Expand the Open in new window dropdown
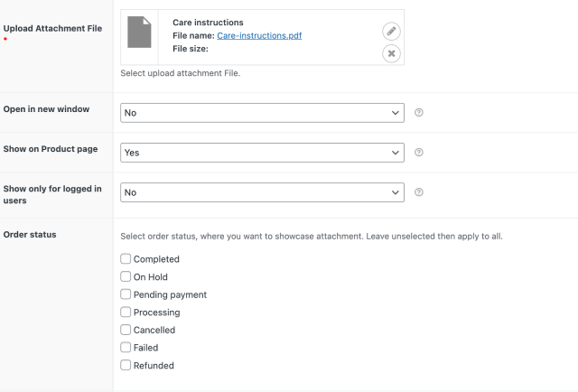This screenshot has width=578, height=392. pos(262,113)
